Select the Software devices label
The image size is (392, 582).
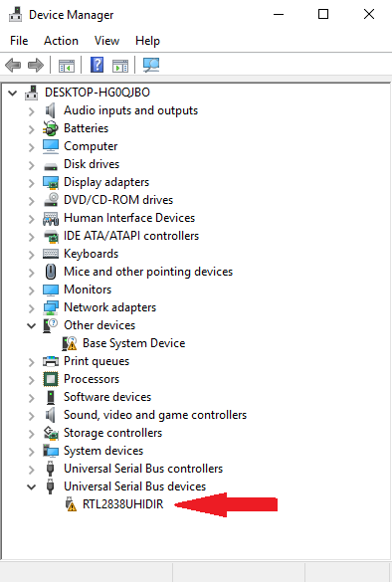[107, 397]
